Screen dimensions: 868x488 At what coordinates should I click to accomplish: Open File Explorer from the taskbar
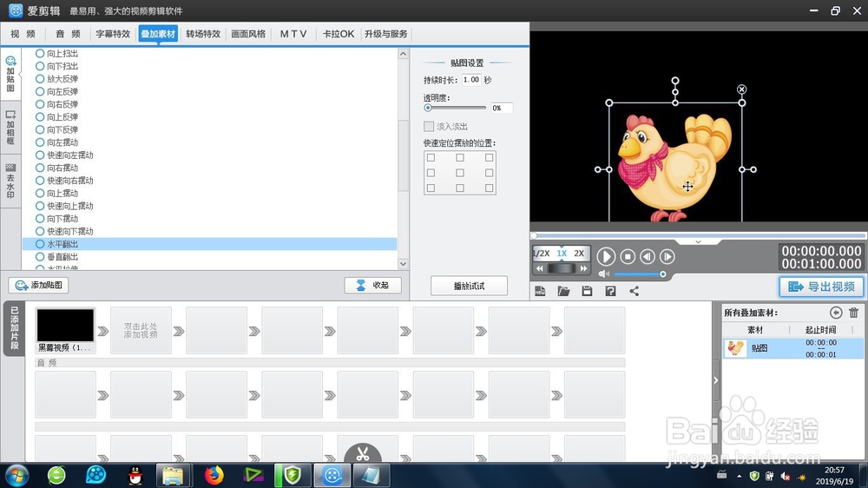pyautogui.click(x=174, y=475)
